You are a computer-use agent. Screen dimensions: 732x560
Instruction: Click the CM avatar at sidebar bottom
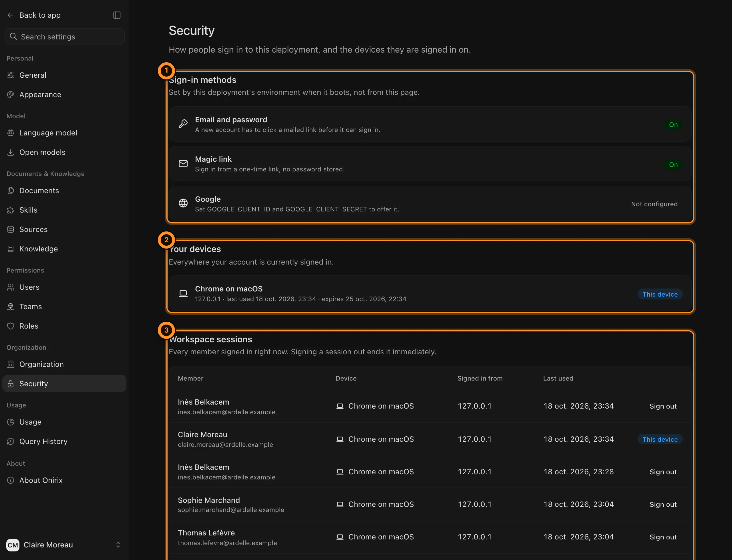coord(13,545)
